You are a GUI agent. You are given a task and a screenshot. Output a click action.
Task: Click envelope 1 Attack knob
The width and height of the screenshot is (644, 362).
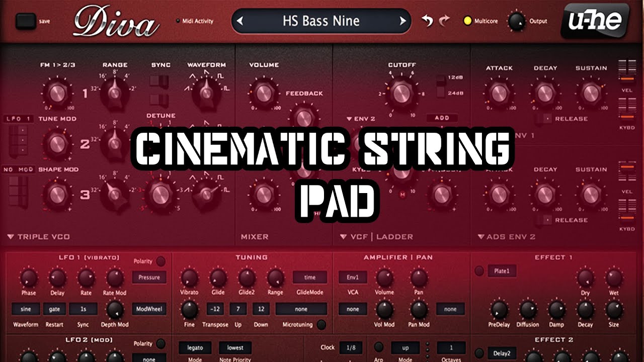[499, 93]
